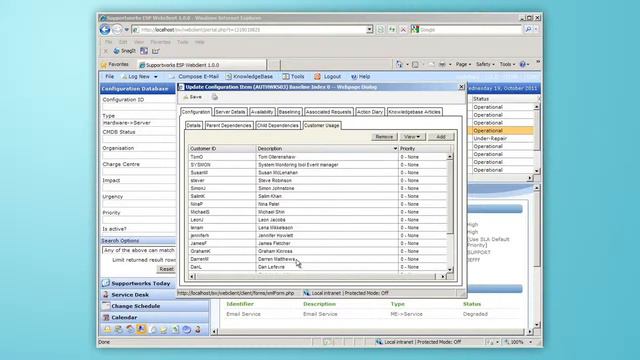The width and height of the screenshot is (640, 360).
Task: Click the browser back arrow button
Action: coord(105,29)
